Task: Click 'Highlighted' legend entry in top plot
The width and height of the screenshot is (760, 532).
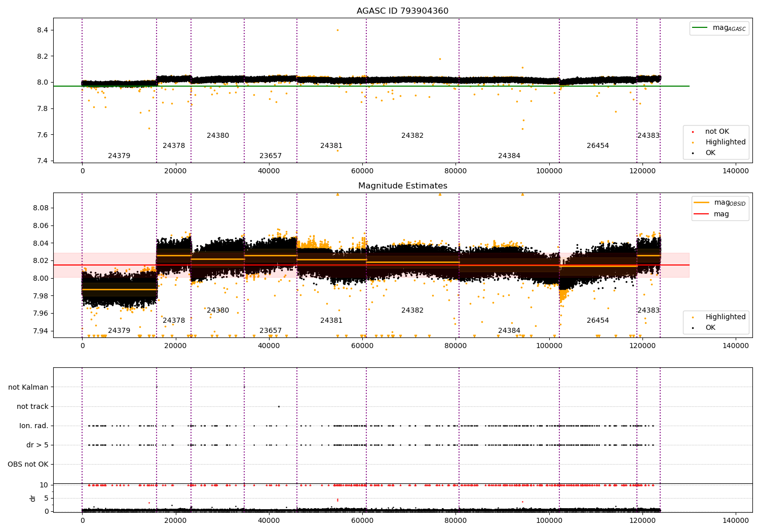Action: (726, 142)
